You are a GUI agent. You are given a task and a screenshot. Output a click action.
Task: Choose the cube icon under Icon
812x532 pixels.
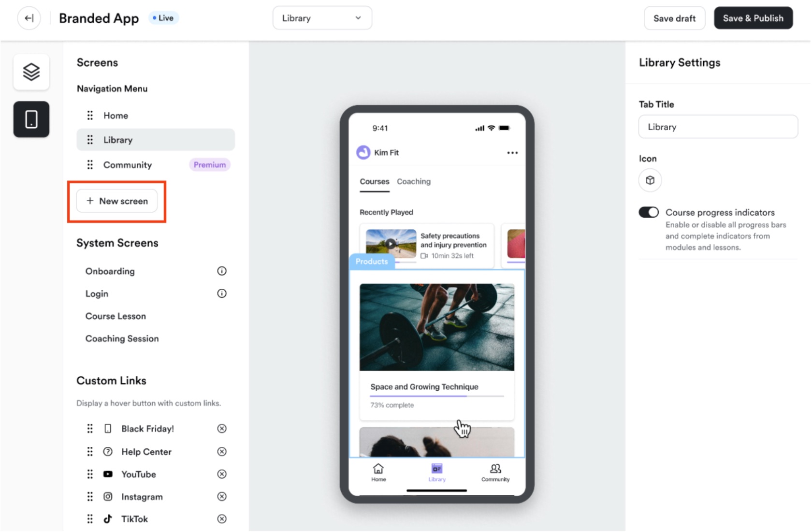650,180
